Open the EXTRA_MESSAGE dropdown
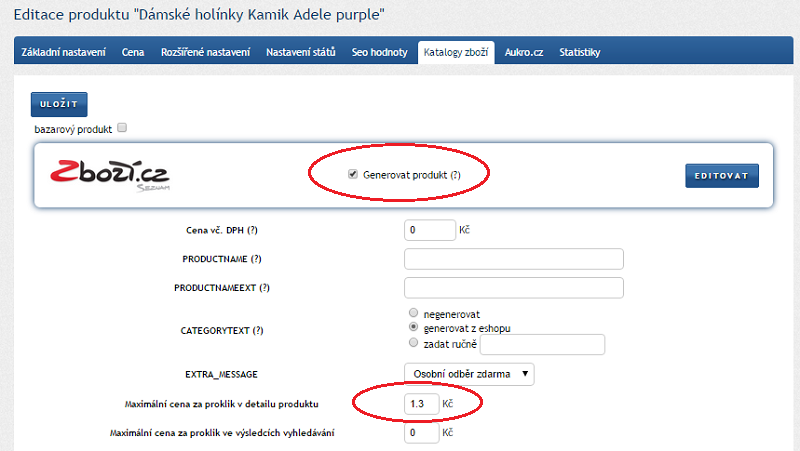Screen dimensions: 800x451 pyautogui.click(x=469, y=374)
